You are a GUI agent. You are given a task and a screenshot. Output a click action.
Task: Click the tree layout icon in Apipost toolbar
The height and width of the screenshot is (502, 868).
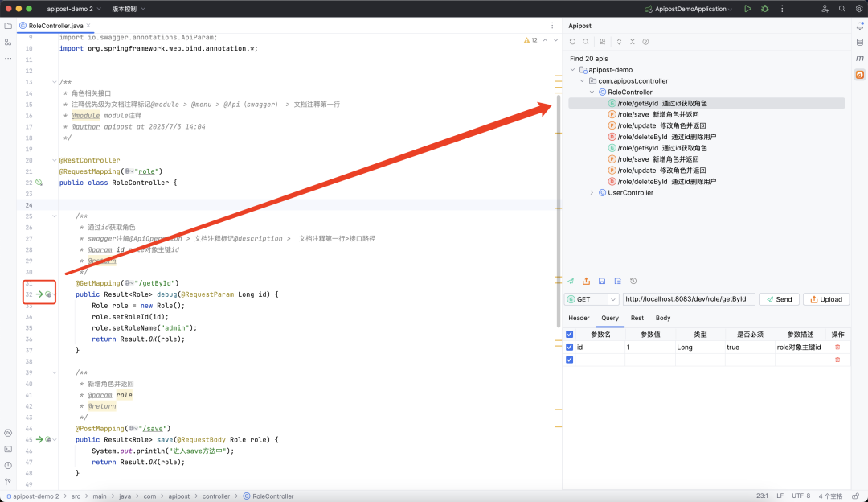click(602, 42)
